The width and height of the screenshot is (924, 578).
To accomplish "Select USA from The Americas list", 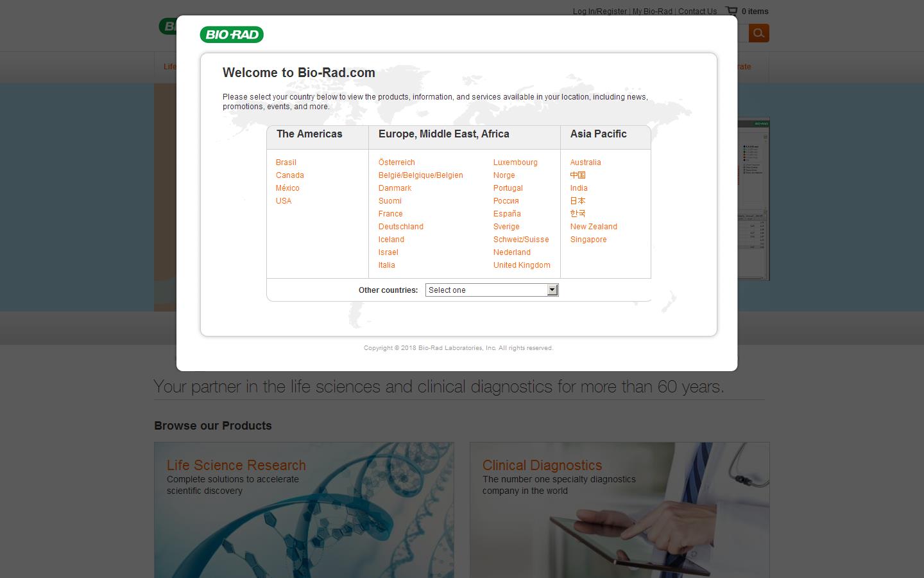I will point(284,201).
